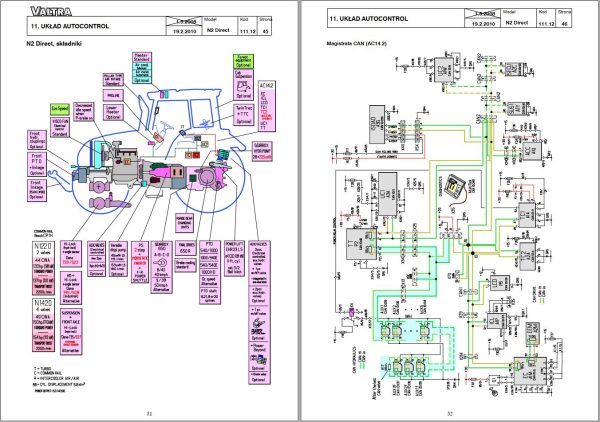
Task: Click the TC2 module block
Action: coord(528,256)
